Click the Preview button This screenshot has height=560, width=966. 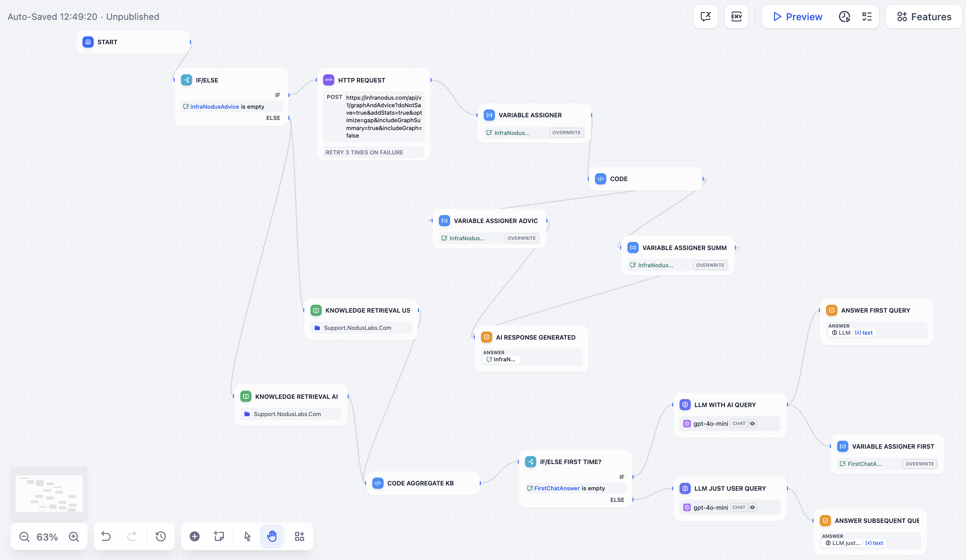click(x=796, y=16)
